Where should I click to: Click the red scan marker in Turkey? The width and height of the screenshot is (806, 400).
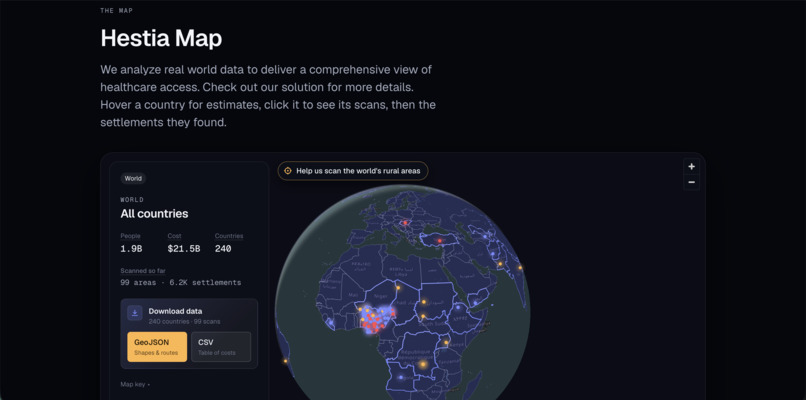(x=439, y=241)
